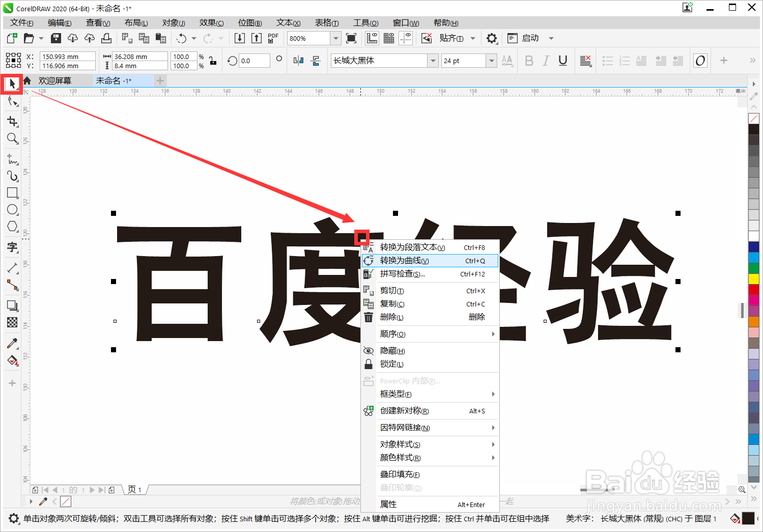The height and width of the screenshot is (532, 763).
Task: Toggle numbered list formatting
Action: pyautogui.click(x=625, y=61)
